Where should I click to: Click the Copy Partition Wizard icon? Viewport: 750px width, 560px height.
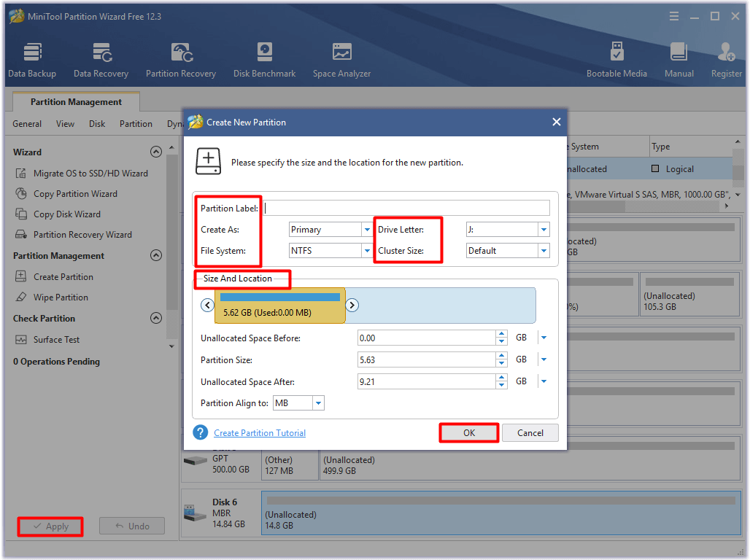[x=20, y=194]
